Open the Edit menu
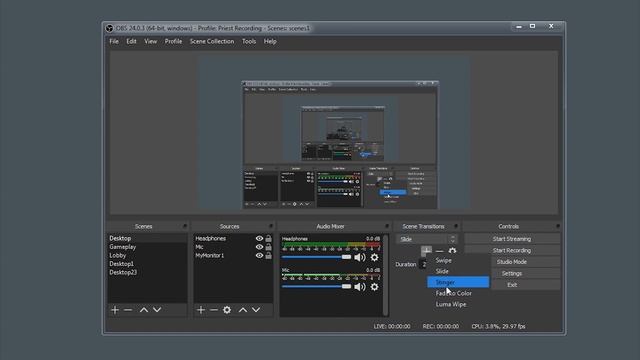 (131, 41)
